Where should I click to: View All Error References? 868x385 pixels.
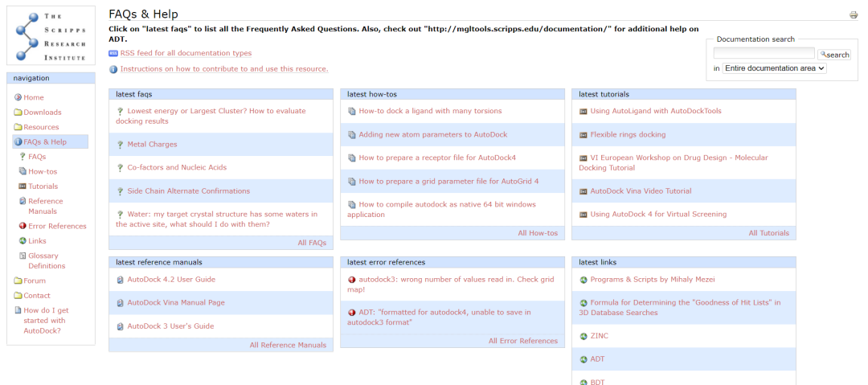pos(523,341)
